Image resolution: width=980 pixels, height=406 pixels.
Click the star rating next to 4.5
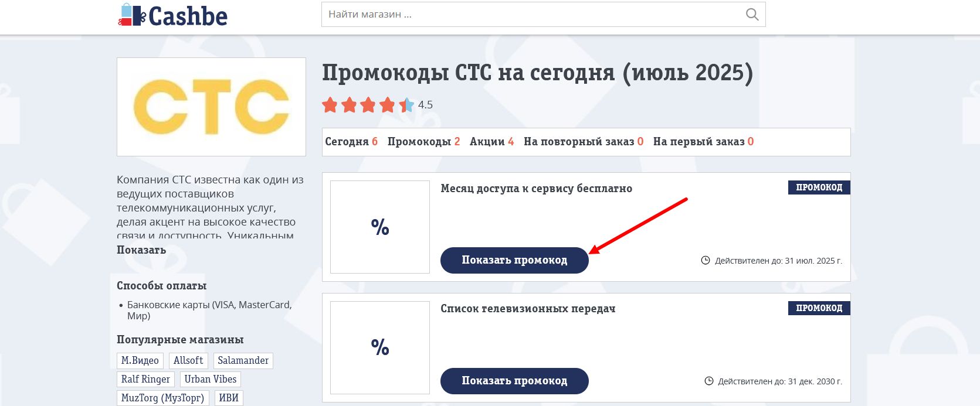pos(368,105)
